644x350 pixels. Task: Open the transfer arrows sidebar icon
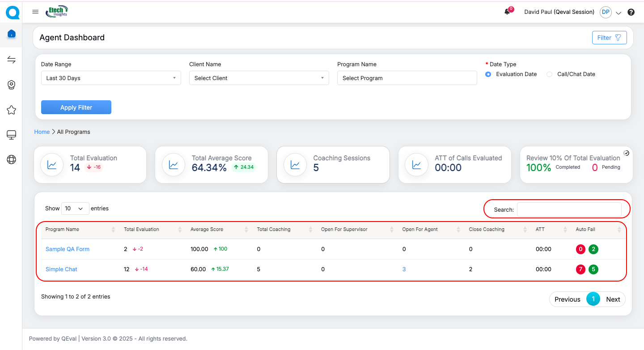[x=12, y=60]
